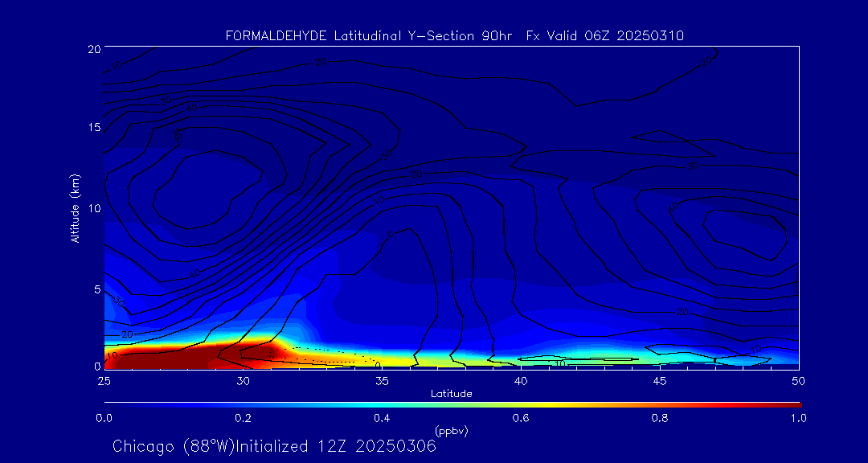Click the 'Latitude' horizontal axis label
The width and height of the screenshot is (868, 463).
point(451,394)
